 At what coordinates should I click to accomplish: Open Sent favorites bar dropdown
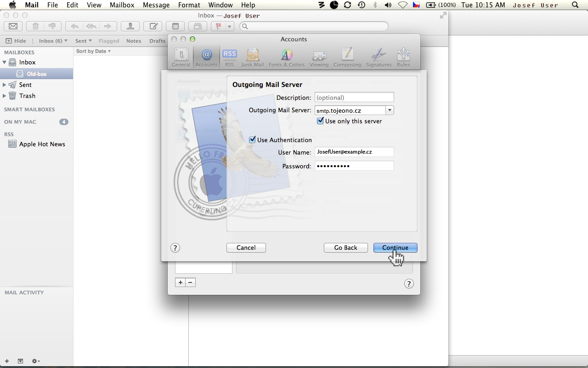[x=84, y=40]
